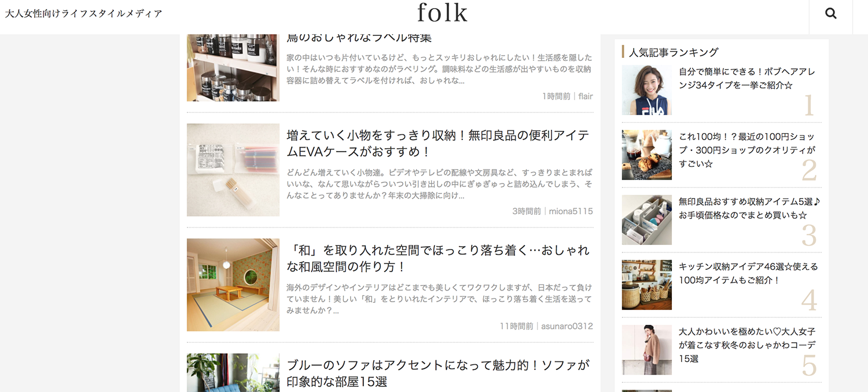Open author miona5115's profile link
Screen dimensions: 868x392
(571, 211)
